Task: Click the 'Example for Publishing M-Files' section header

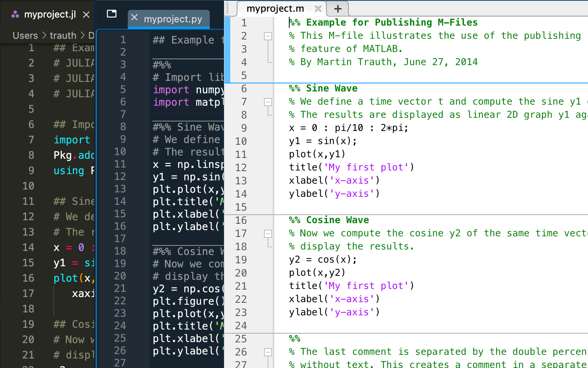Action: pyautogui.click(x=391, y=23)
